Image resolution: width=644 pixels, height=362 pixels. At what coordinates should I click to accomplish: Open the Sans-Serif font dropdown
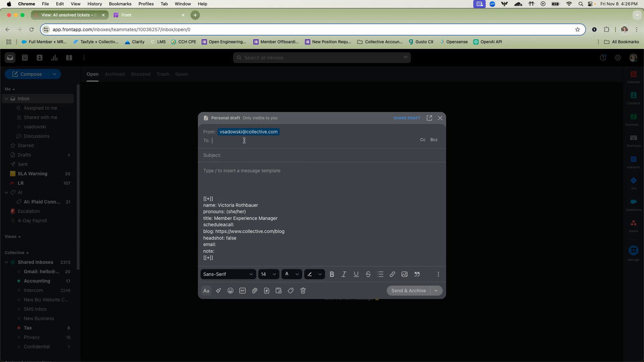coord(228,275)
